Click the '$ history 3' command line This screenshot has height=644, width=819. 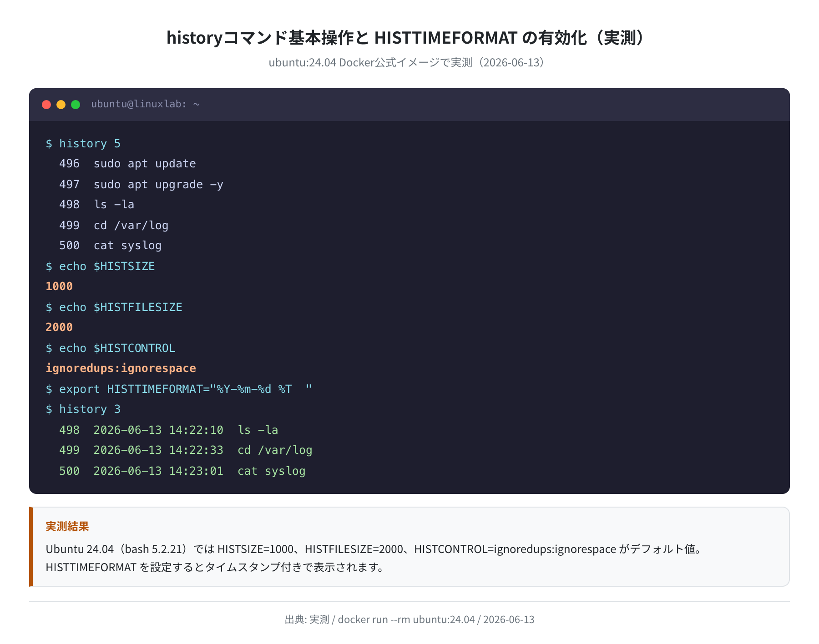coord(83,409)
